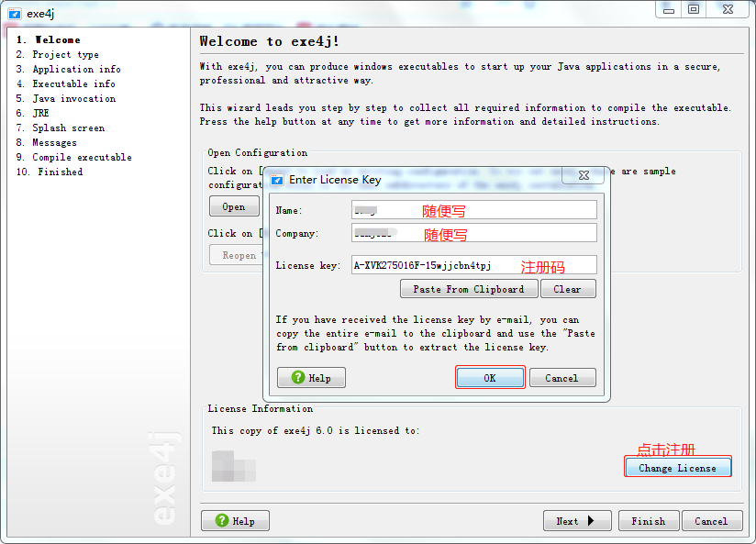Select step 3 Application info
This screenshot has height=544, width=756.
69,69
